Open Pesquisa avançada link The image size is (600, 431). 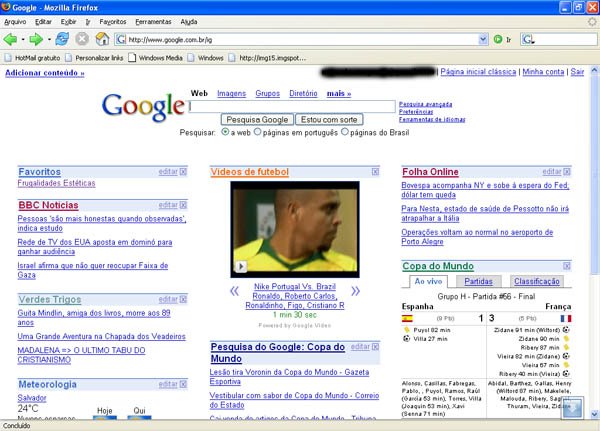[426, 104]
